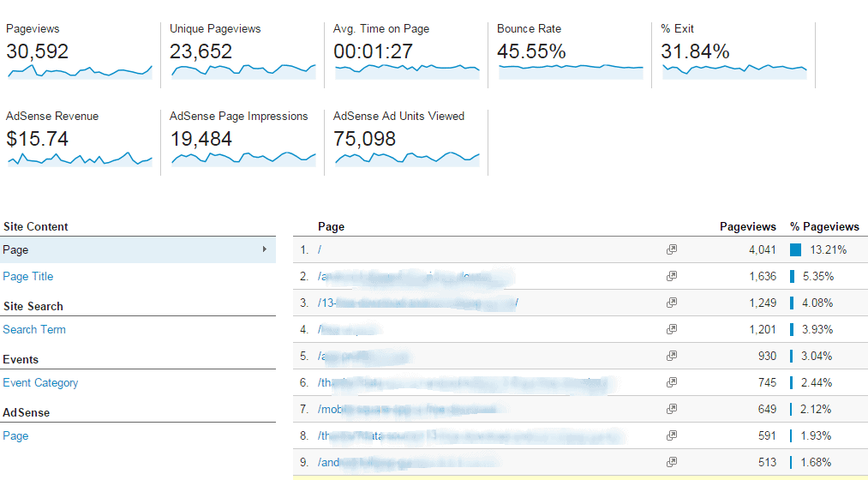Open Search Term under Site Search
This screenshot has height=480, width=868.
pyautogui.click(x=34, y=330)
